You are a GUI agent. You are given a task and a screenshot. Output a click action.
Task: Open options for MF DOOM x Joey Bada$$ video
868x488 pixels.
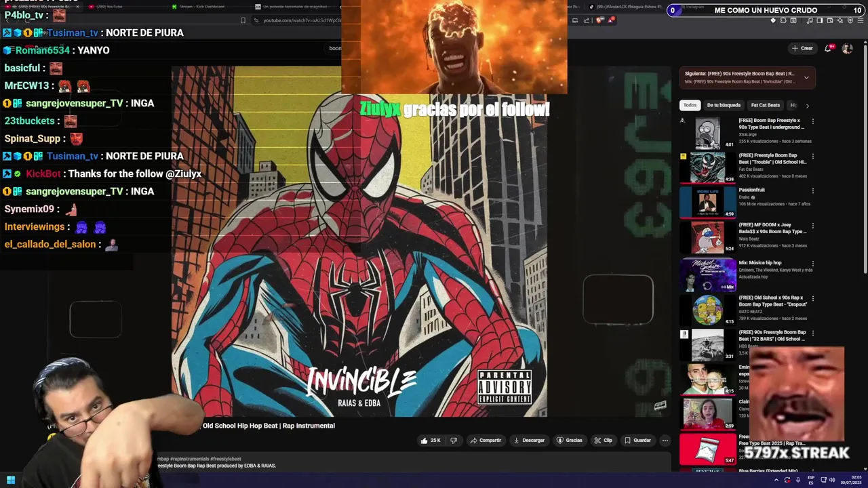coord(812,226)
